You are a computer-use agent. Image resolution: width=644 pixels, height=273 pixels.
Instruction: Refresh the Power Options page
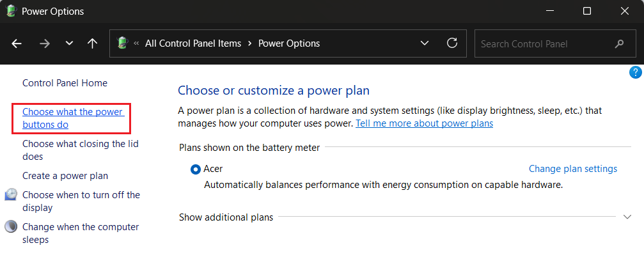point(452,43)
